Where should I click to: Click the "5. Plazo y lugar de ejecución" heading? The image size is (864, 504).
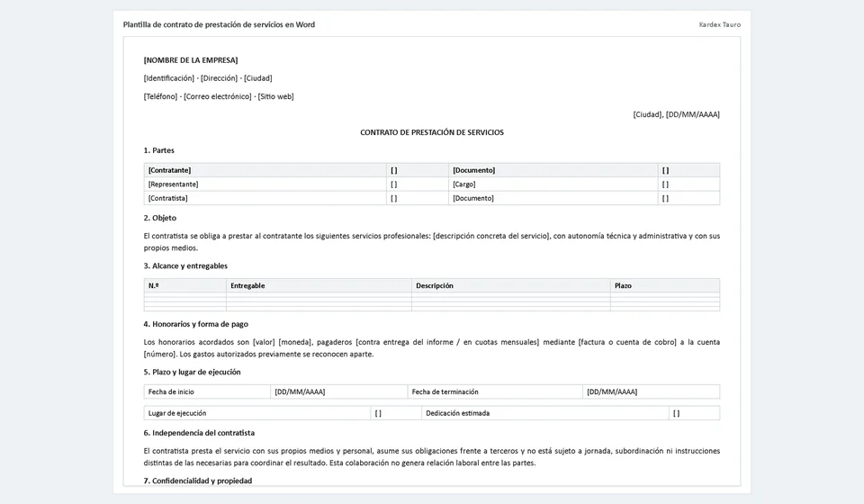click(193, 373)
